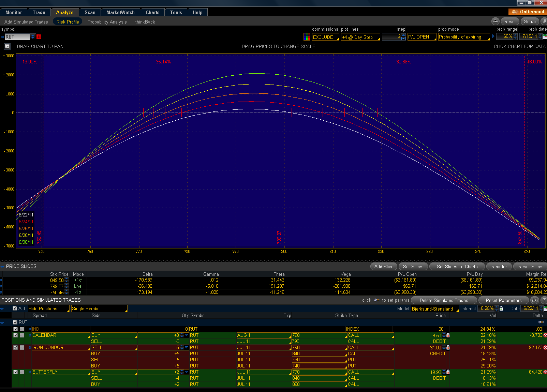
Task: Click the Setup button
Action: tap(530, 21)
